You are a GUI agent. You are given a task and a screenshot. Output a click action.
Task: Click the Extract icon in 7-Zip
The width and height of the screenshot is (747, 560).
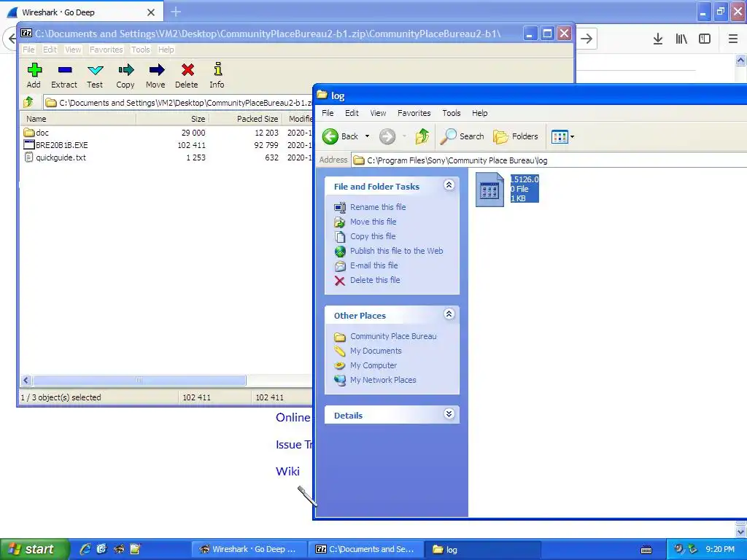pos(64,75)
